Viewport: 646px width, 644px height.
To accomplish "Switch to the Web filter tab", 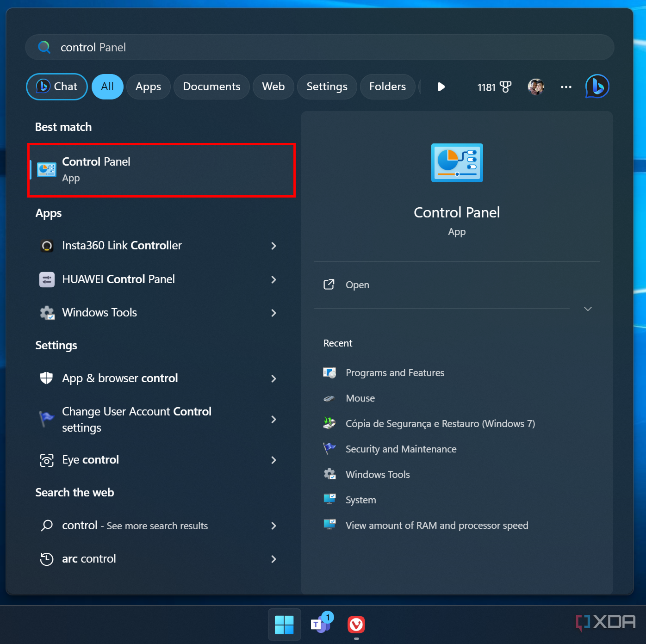I will (273, 87).
